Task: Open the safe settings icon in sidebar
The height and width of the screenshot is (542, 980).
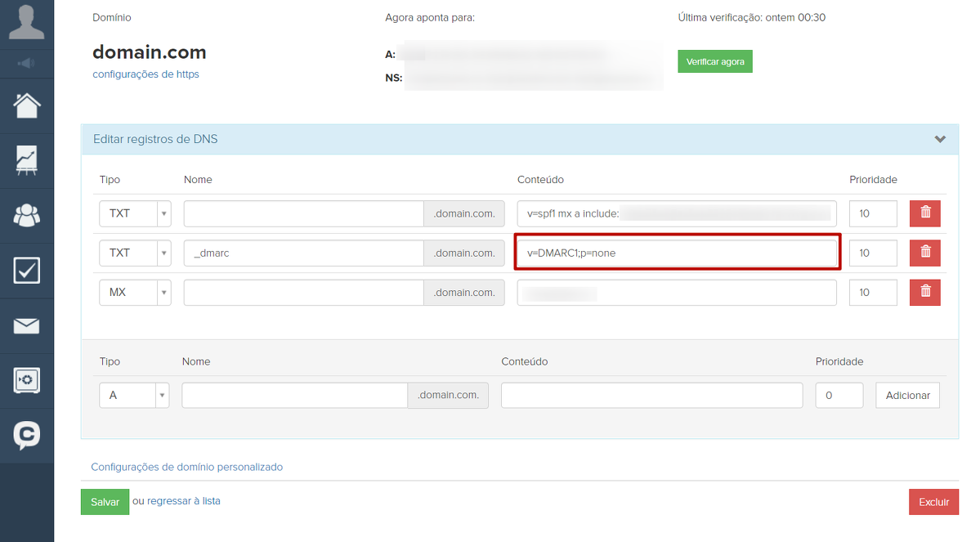Action: click(x=27, y=381)
